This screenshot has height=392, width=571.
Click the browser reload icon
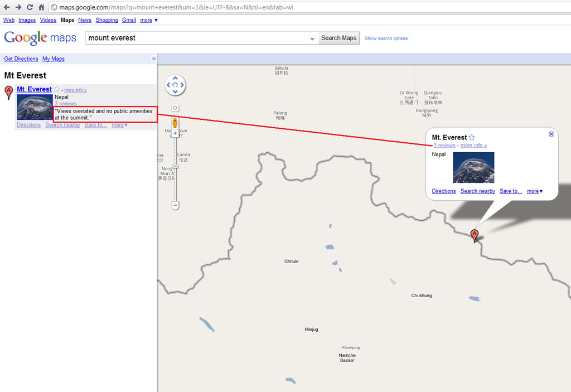click(x=30, y=7)
